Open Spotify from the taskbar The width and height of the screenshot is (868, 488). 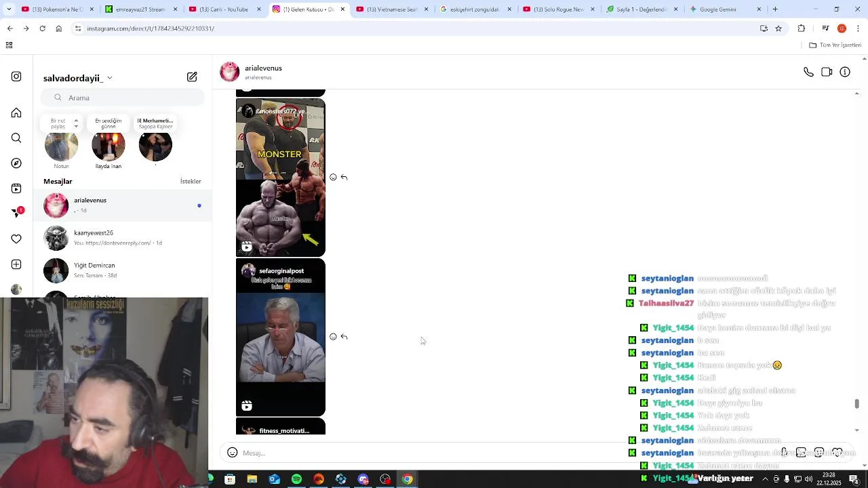pyautogui.click(x=296, y=479)
